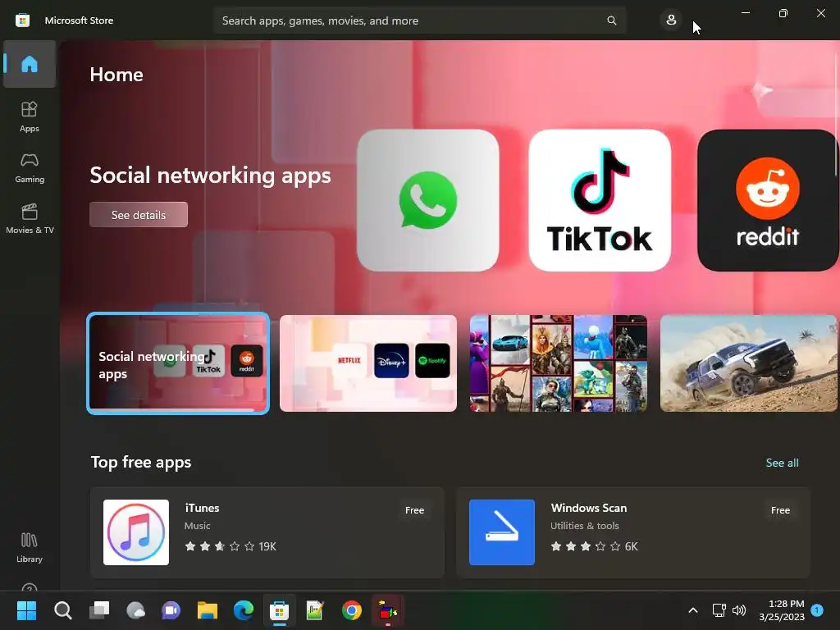Open the Windows Start menu
Viewport: 840px width, 630px height.
[26, 610]
